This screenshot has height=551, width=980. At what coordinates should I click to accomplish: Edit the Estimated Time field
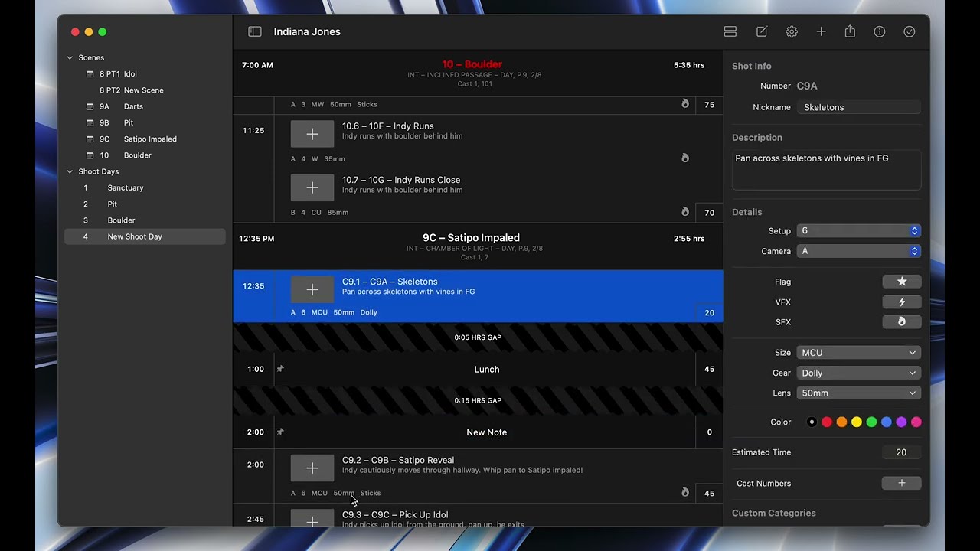point(901,452)
